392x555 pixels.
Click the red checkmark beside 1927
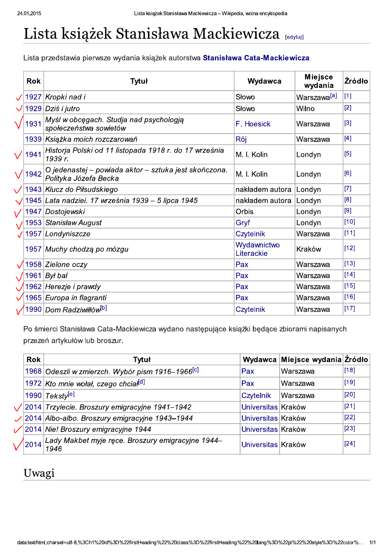tap(18, 97)
